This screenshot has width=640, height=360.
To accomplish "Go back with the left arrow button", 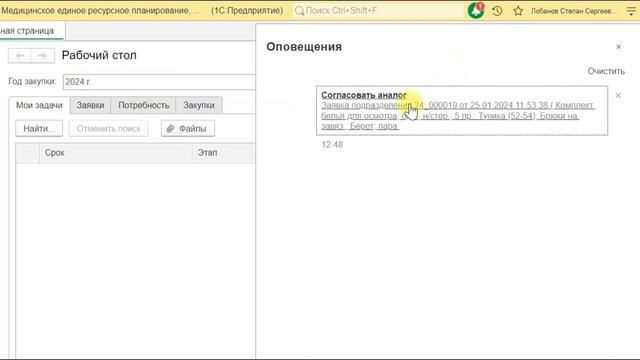I will (20, 56).
